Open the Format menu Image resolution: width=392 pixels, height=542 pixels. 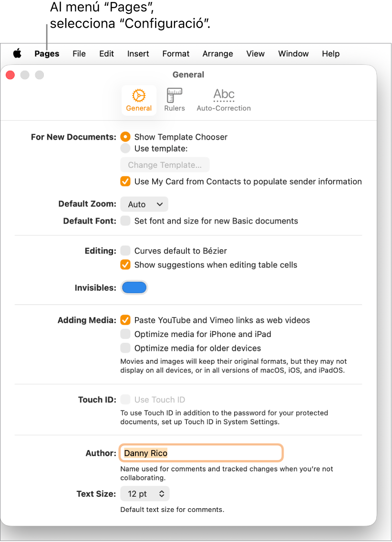coord(175,54)
